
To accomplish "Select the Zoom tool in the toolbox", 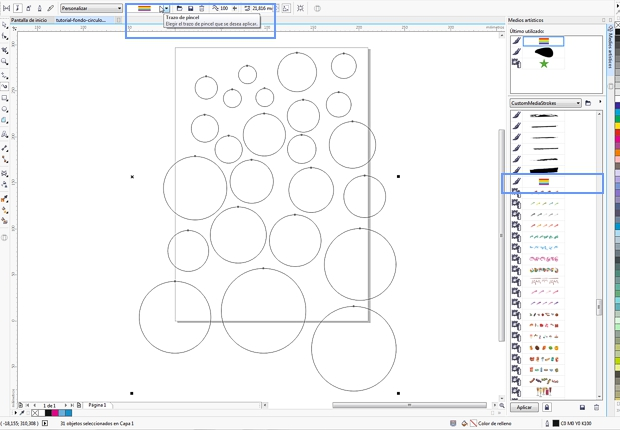I will pyautogui.click(x=5, y=61).
